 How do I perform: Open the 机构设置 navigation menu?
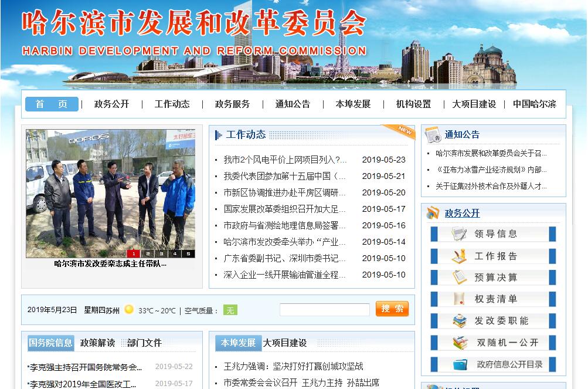click(414, 104)
